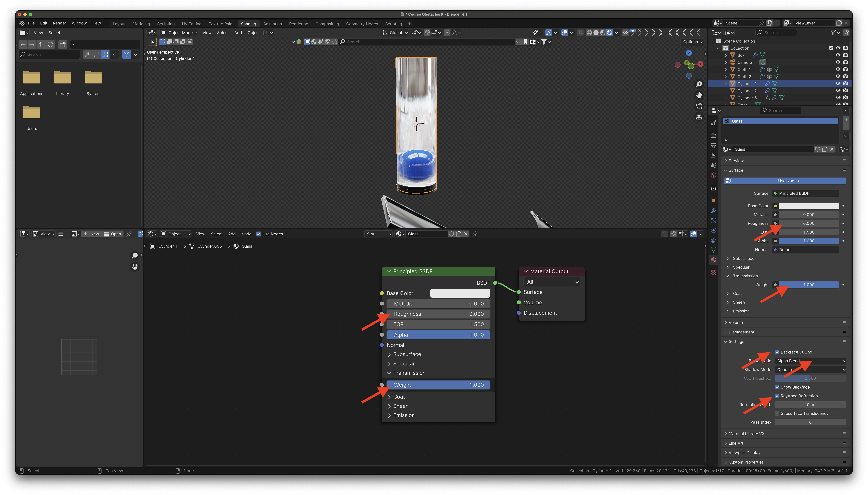Screen dimensions: 868x495
Task: Pin the node editor material
Action: click(x=475, y=234)
